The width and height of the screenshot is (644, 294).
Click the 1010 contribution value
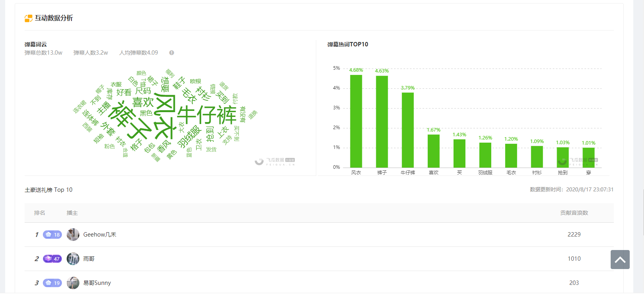tap(574, 259)
